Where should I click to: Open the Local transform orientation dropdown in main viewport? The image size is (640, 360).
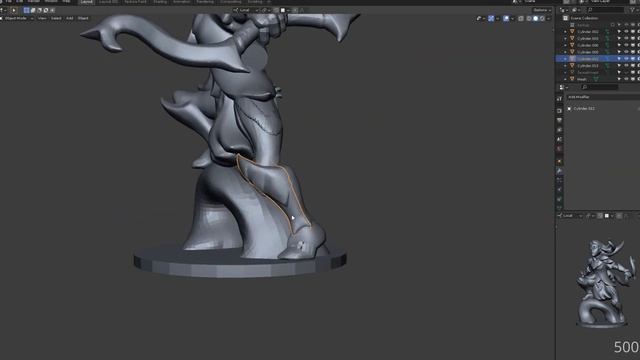(x=246, y=10)
